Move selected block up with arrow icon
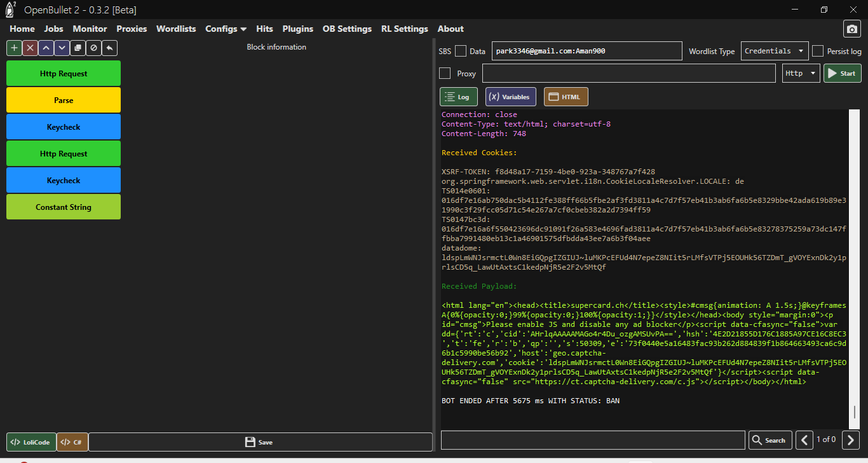This screenshot has width=868, height=463. [46, 48]
